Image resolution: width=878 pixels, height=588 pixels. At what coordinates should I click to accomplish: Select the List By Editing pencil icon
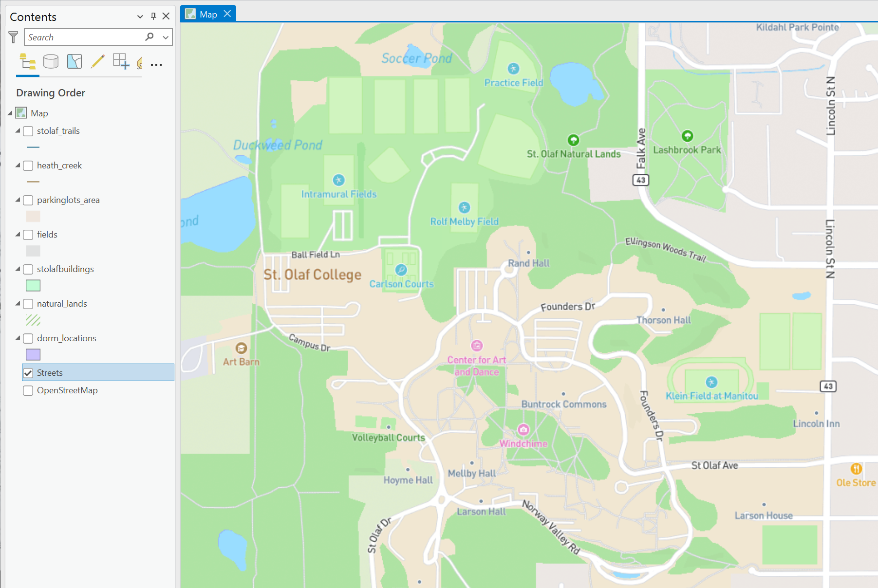[97, 62]
